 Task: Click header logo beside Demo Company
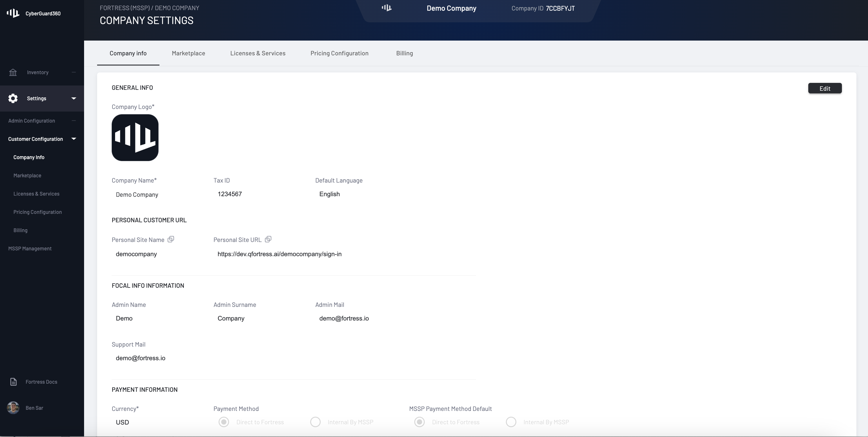pyautogui.click(x=386, y=8)
